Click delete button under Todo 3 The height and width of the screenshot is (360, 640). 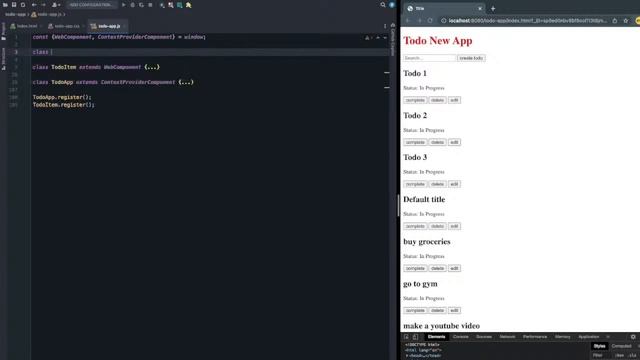437,184
